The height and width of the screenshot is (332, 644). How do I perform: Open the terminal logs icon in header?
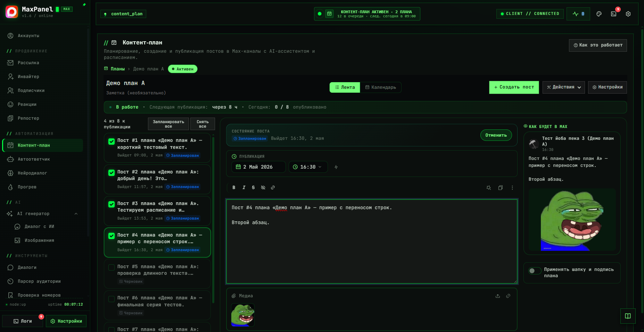click(614, 14)
